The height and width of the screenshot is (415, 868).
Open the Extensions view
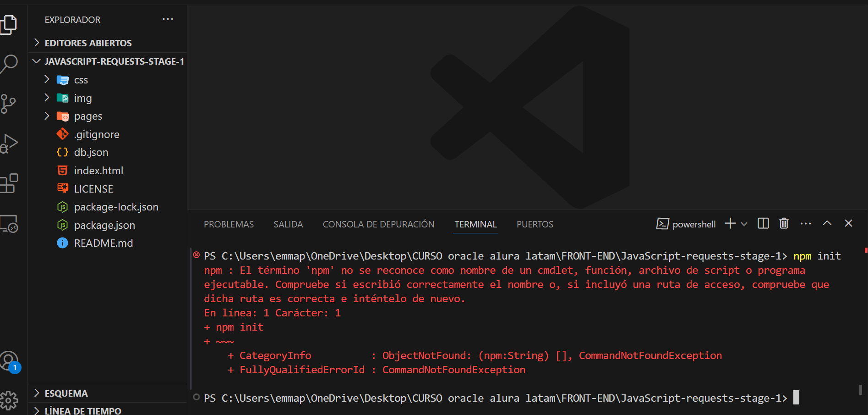click(x=9, y=183)
